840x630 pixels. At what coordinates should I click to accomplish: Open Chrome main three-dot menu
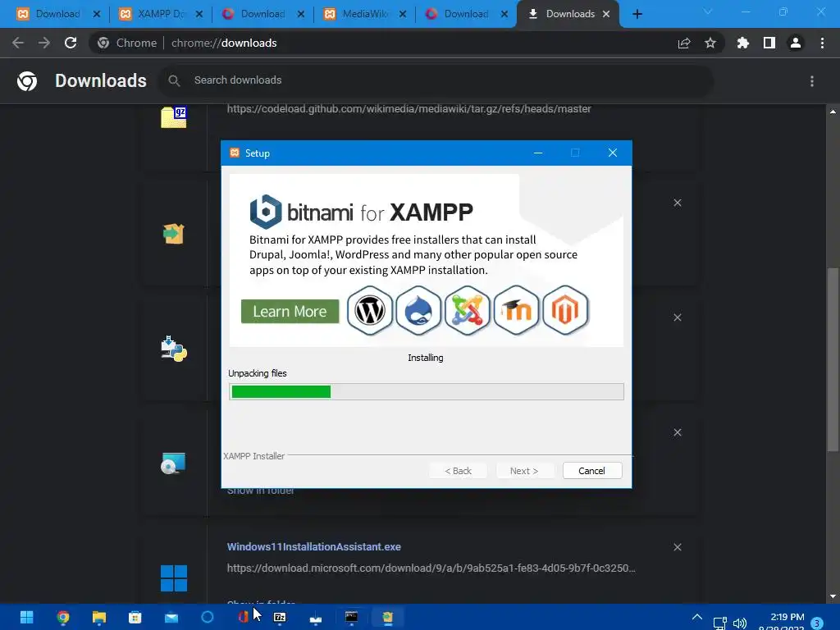click(822, 43)
